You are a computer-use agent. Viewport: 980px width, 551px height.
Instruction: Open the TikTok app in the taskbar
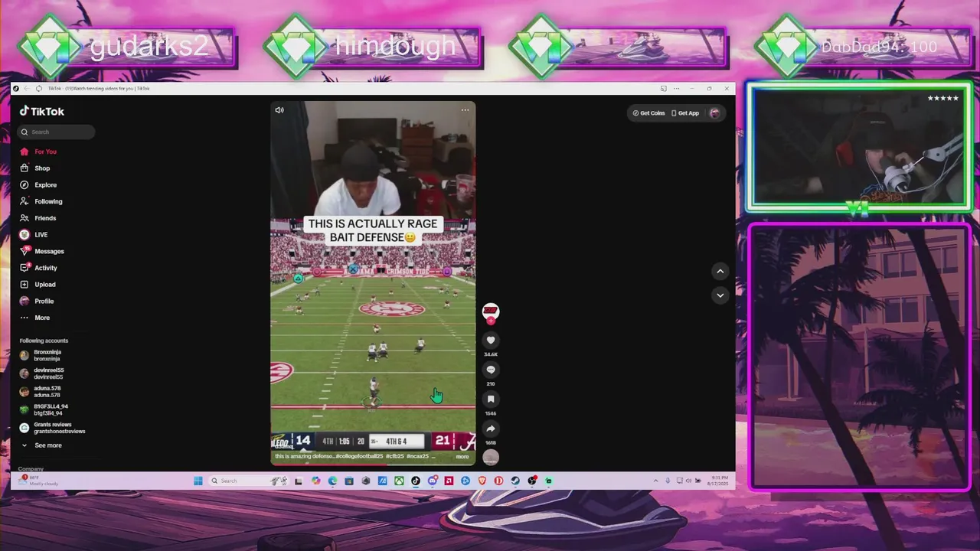[x=416, y=481]
